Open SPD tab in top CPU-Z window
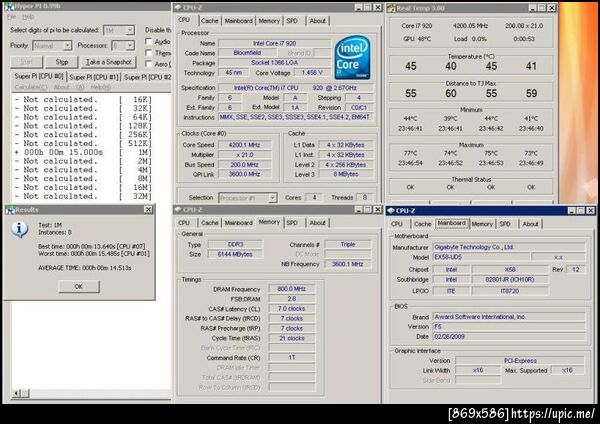 (x=292, y=21)
